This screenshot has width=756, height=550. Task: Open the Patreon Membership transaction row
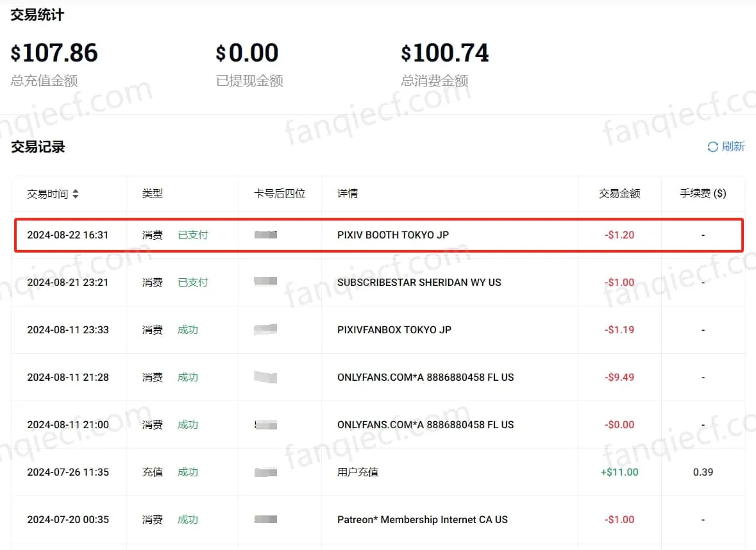pos(422,520)
